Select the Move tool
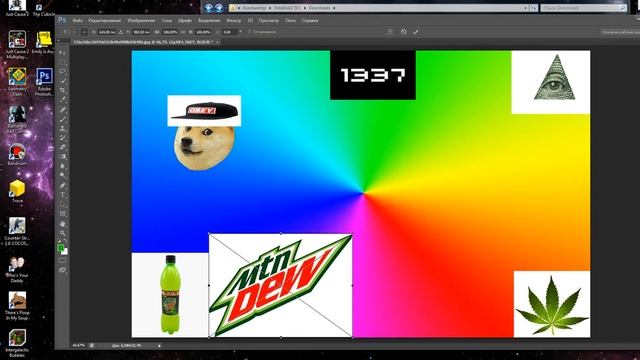 (62, 53)
